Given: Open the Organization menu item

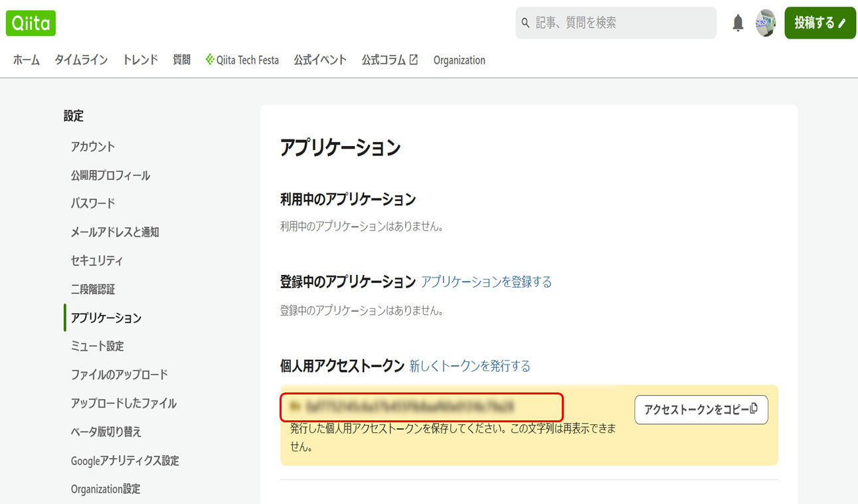Looking at the screenshot, I should click(459, 60).
